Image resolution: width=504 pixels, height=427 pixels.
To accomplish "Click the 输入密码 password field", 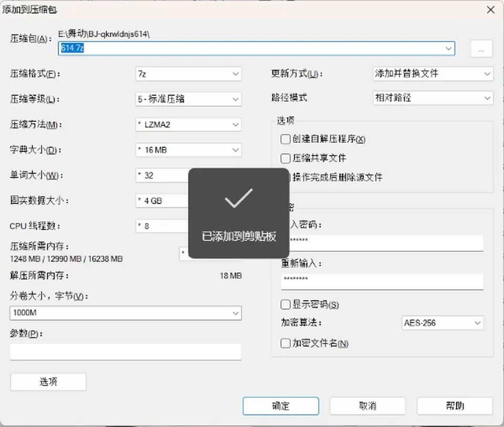I will click(386, 243).
